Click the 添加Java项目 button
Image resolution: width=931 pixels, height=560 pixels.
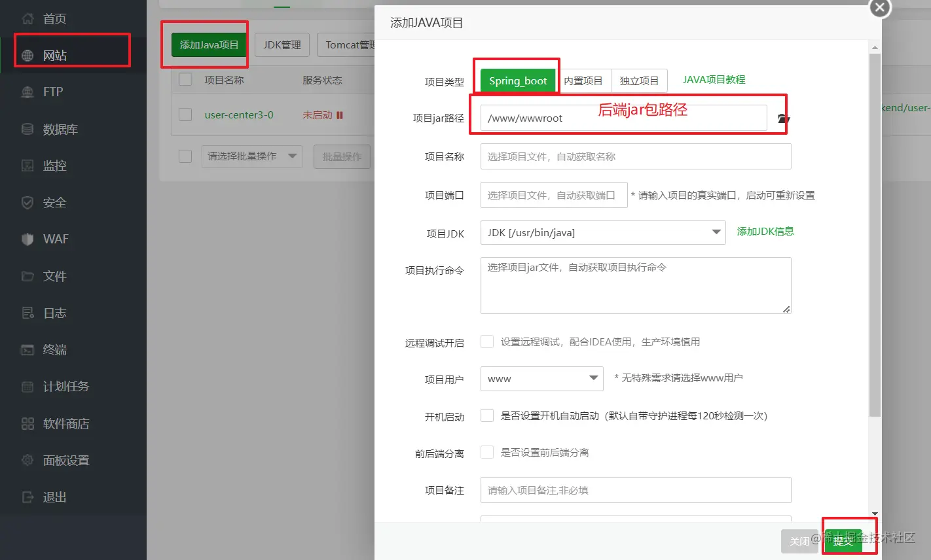point(210,45)
